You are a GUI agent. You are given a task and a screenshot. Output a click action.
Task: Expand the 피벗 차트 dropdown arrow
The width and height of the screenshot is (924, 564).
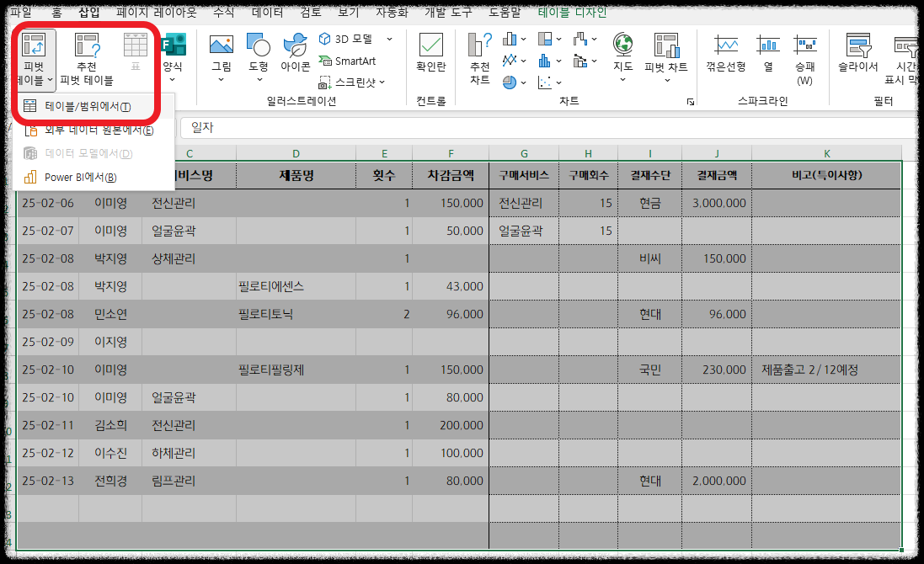(667, 80)
